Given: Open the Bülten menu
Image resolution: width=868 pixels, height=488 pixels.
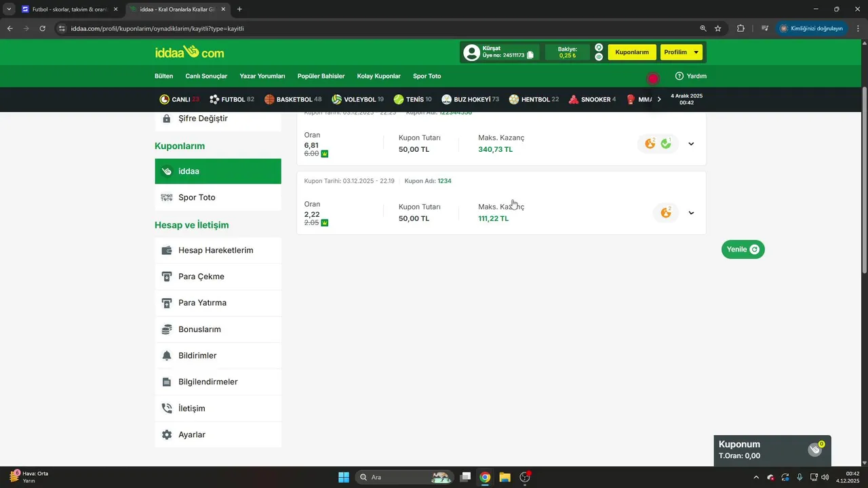Looking at the screenshot, I should coord(163,76).
